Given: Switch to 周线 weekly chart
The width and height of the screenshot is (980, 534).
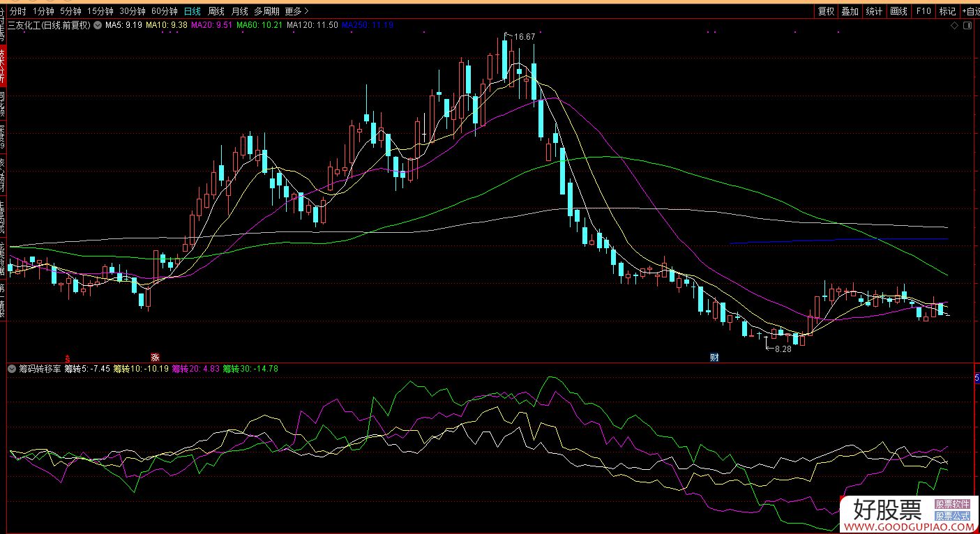Looking at the screenshot, I should point(216,11).
